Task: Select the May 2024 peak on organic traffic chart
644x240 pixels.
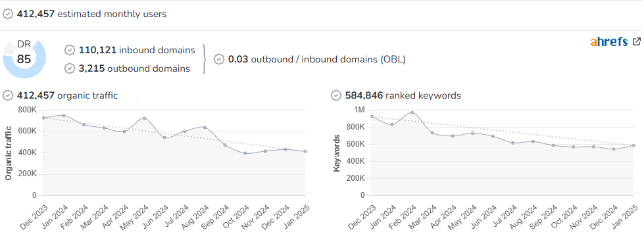Action: click(144, 118)
